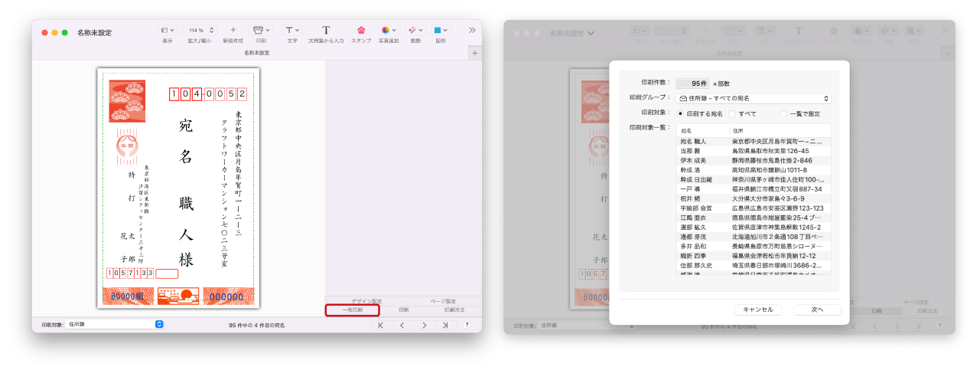Switch to the 一枚印刷 tab
The height and width of the screenshot is (370, 980).
(352, 310)
